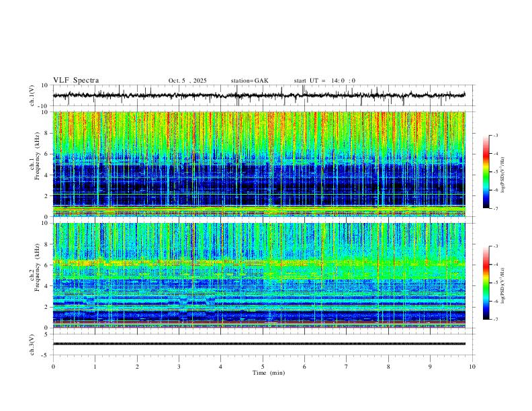Screen dimensions: 532x411
Task: Click the ch.3 voltage trace strip
Action: 259,344
